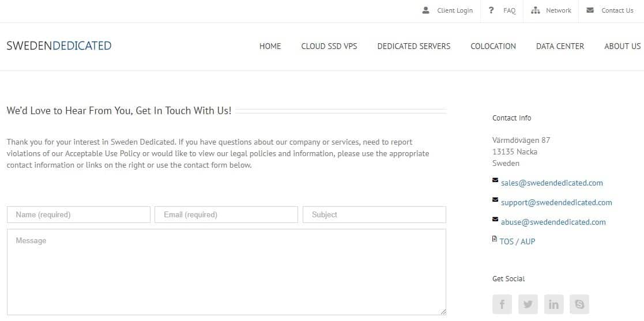Click the SWEDENDEDICATED logo

(x=59, y=46)
